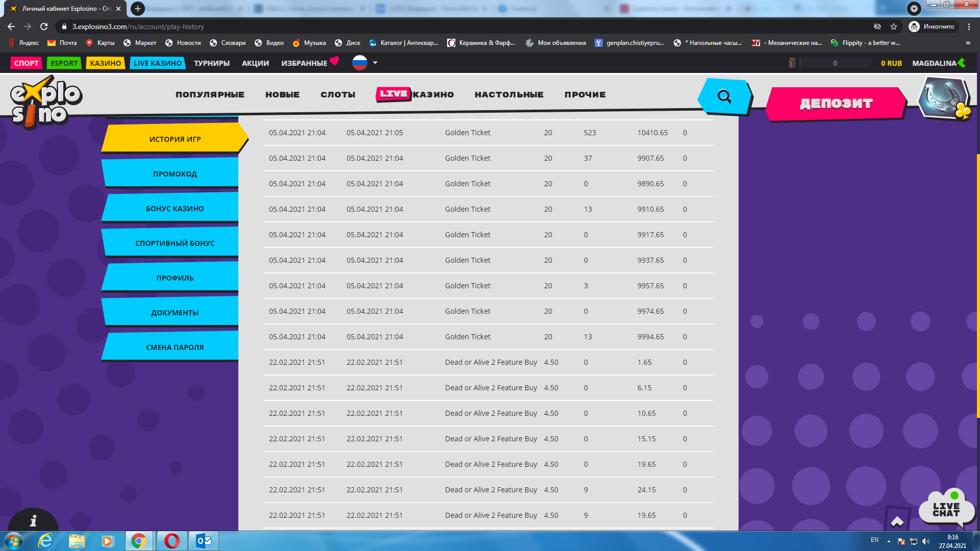Screen dimensions: 980x551
Task: Open the Карты bookmark
Action: pos(100,43)
